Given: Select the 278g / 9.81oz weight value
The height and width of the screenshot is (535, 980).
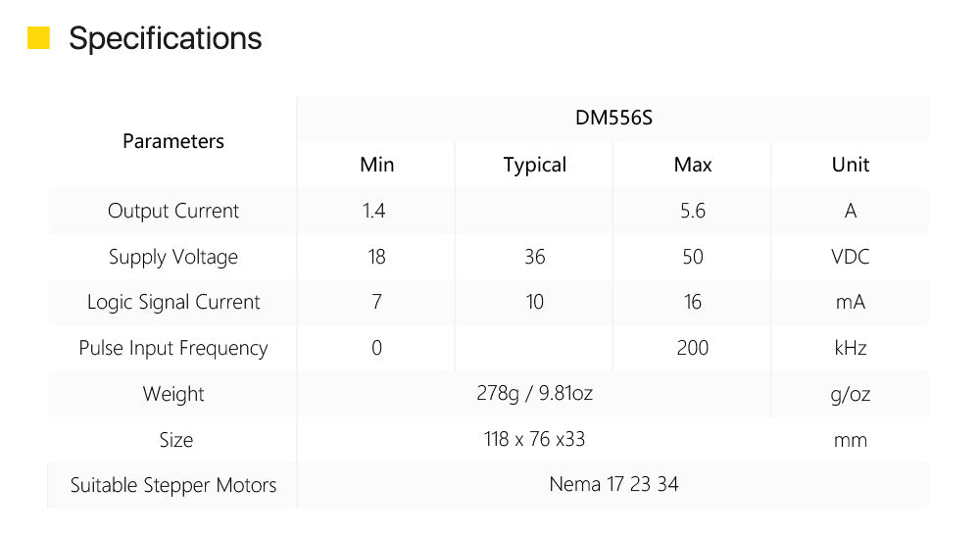Looking at the screenshot, I should tap(535, 394).
